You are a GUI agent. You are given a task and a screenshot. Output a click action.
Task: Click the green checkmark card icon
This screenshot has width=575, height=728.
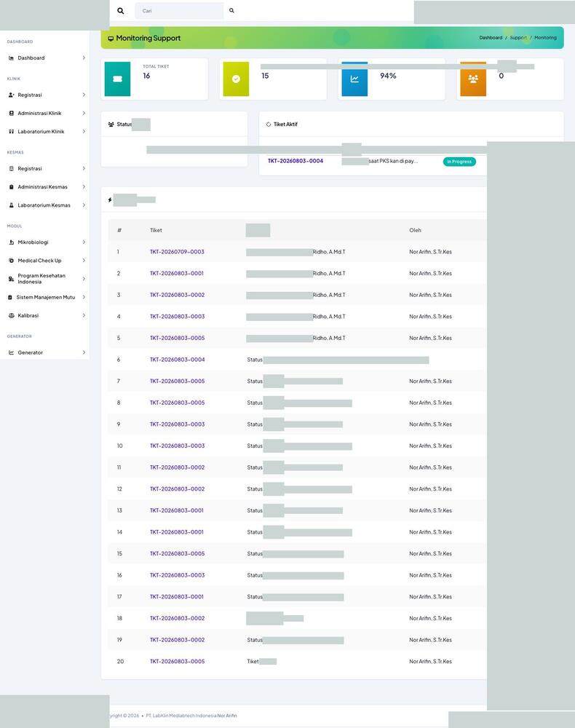point(236,79)
